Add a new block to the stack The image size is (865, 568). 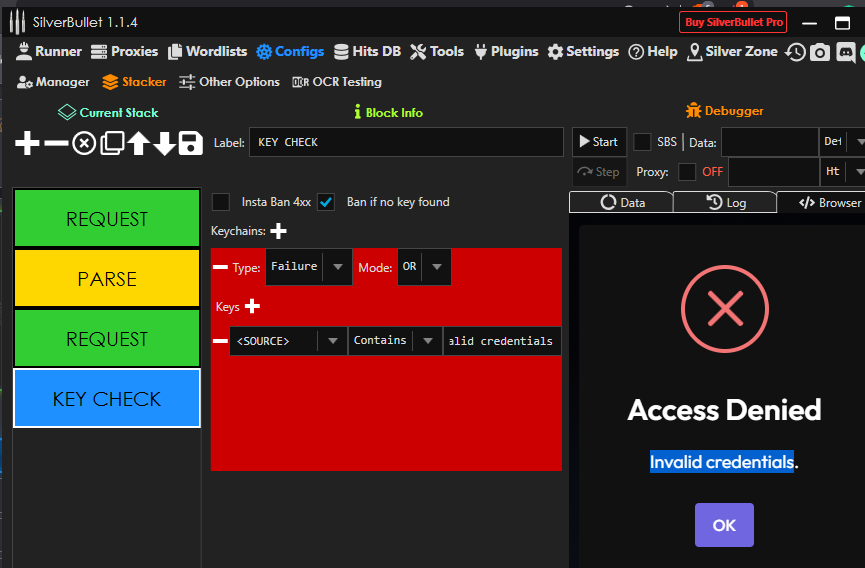pos(27,143)
